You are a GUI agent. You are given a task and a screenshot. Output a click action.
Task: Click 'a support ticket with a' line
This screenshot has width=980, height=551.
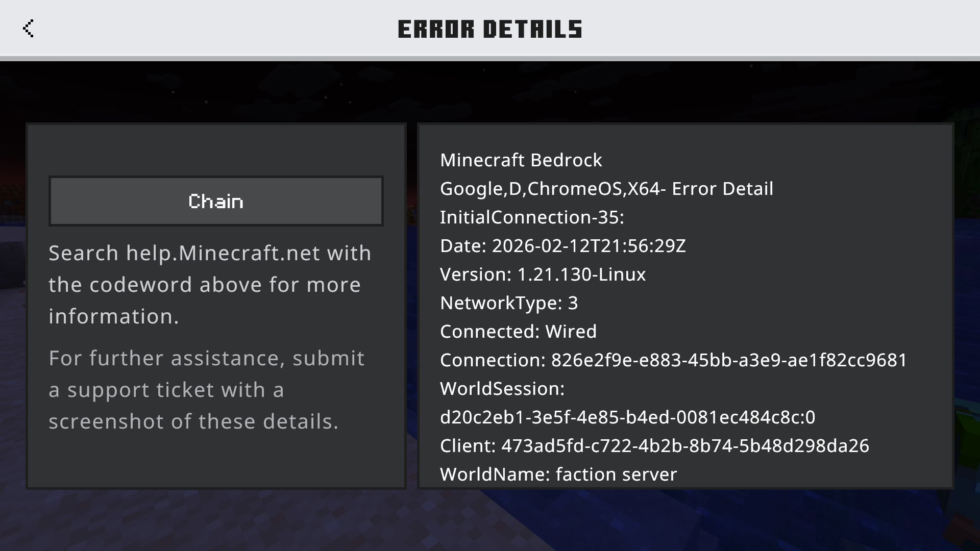[x=166, y=390]
